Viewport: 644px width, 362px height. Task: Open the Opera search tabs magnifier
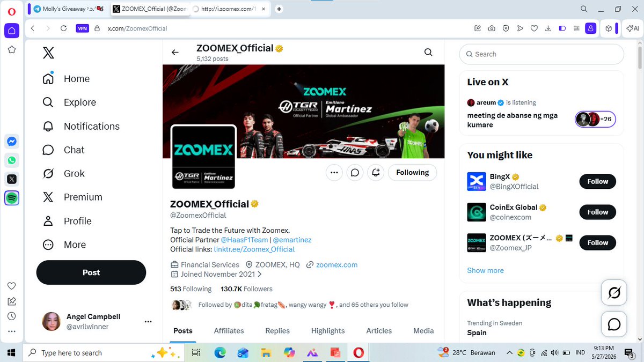point(584,9)
